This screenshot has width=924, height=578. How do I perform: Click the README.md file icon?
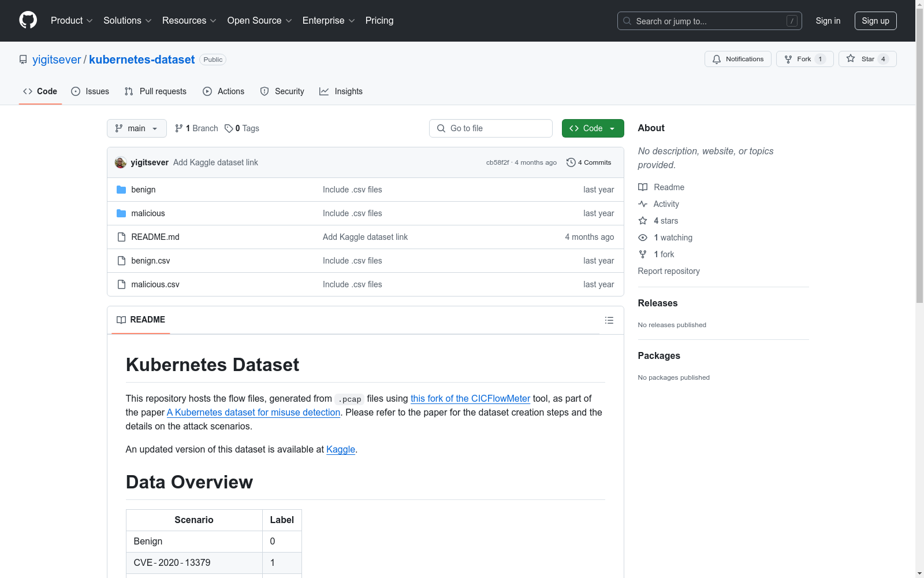pyautogui.click(x=121, y=237)
